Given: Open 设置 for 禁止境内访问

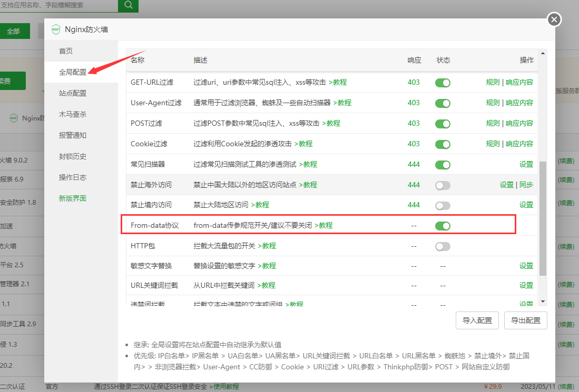Looking at the screenshot, I should (526, 205).
